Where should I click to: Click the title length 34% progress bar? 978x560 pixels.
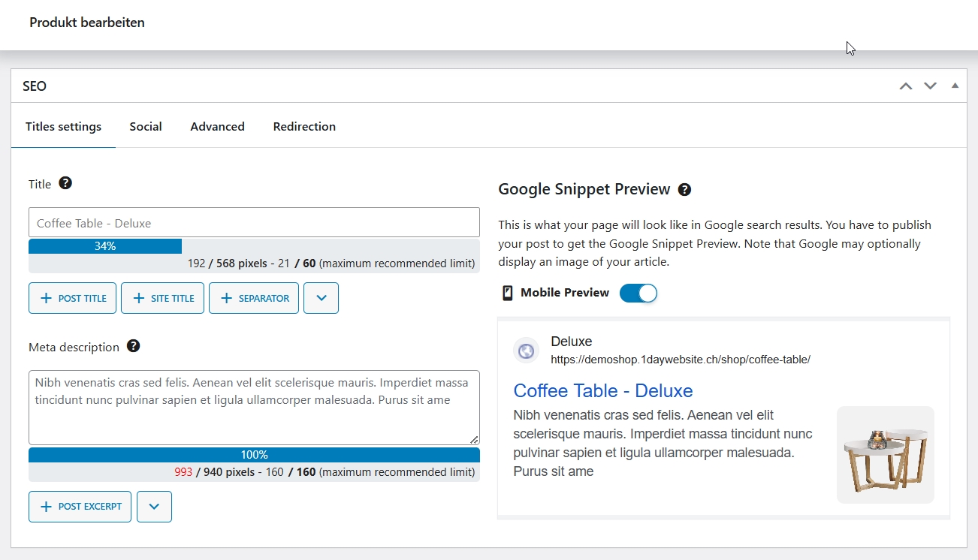[x=105, y=246]
